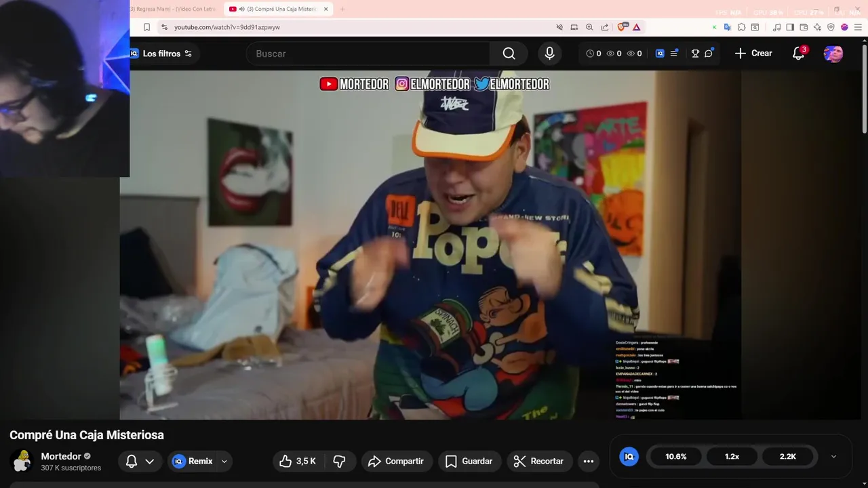Open YouTube account avatar menu
Screen dimensions: 868x488
[833, 54]
